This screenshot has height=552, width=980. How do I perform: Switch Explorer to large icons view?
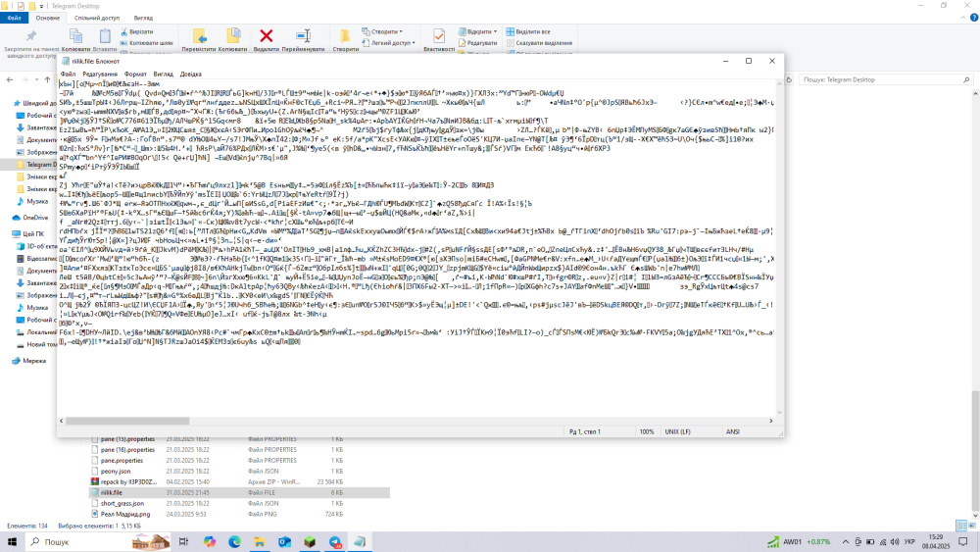[972, 526]
